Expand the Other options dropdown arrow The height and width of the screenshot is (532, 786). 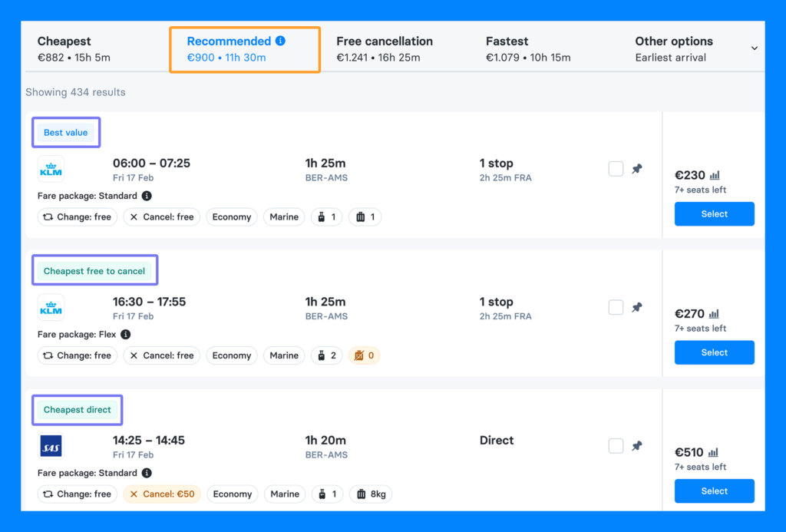tap(754, 48)
